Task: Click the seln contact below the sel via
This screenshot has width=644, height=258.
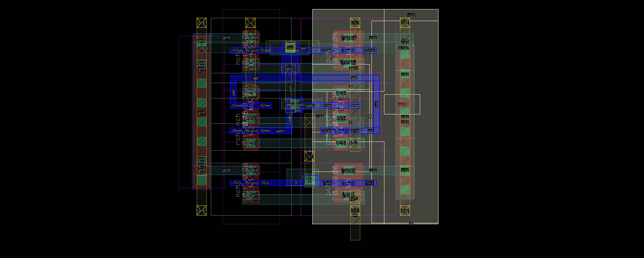Action: click(x=290, y=68)
